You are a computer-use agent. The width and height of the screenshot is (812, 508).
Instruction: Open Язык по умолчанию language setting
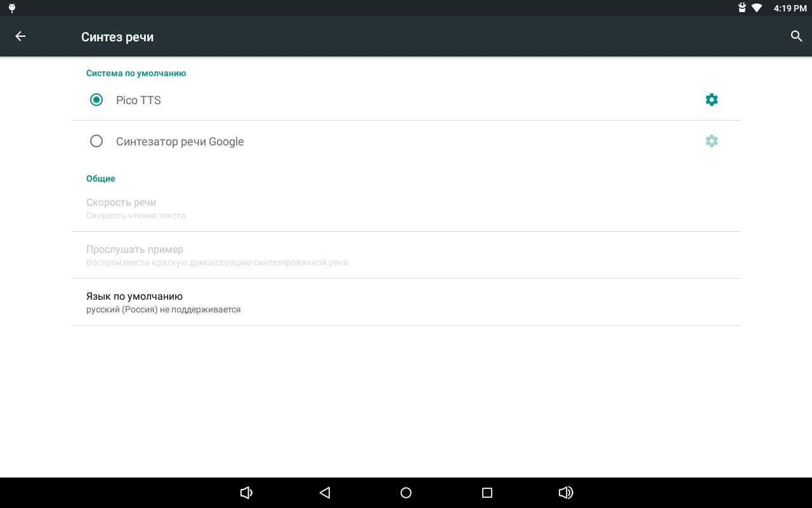click(406, 302)
